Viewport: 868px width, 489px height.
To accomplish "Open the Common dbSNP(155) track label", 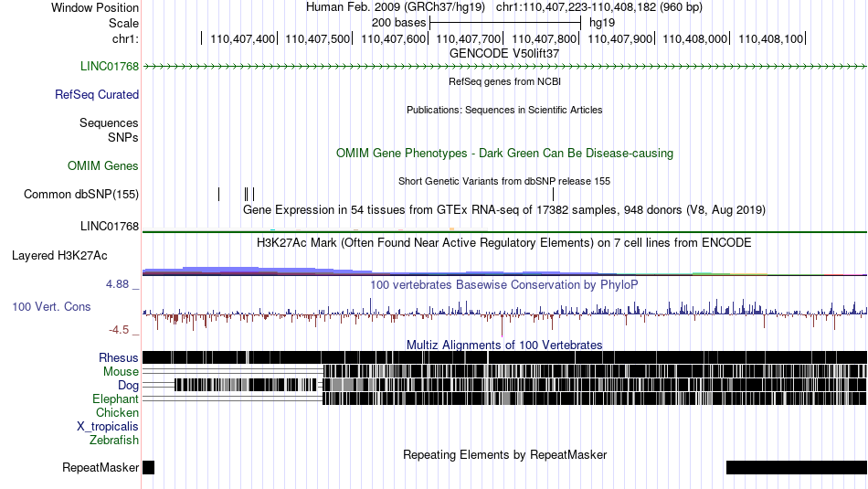I will 80,195.
